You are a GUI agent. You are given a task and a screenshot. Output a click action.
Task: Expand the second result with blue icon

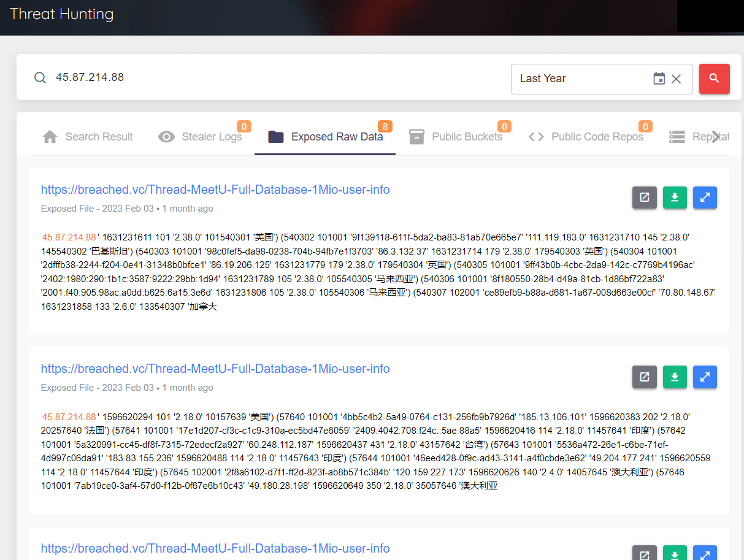705,377
